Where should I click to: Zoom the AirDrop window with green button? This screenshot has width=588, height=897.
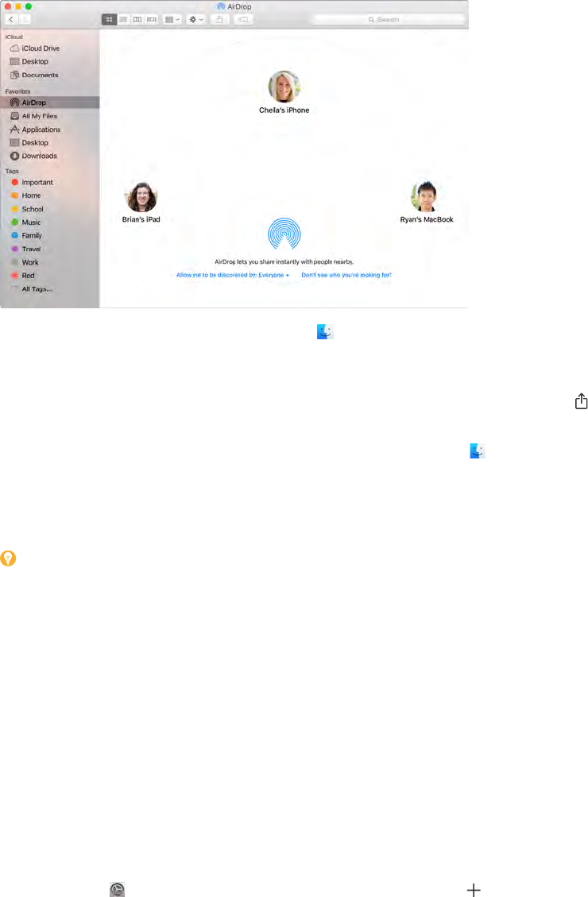pyautogui.click(x=29, y=6)
